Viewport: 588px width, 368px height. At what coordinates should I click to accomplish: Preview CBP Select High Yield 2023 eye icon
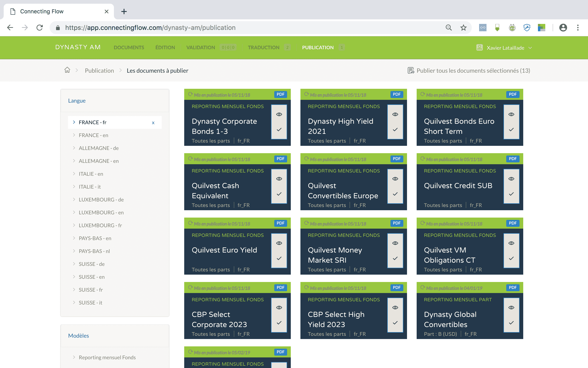tap(395, 308)
